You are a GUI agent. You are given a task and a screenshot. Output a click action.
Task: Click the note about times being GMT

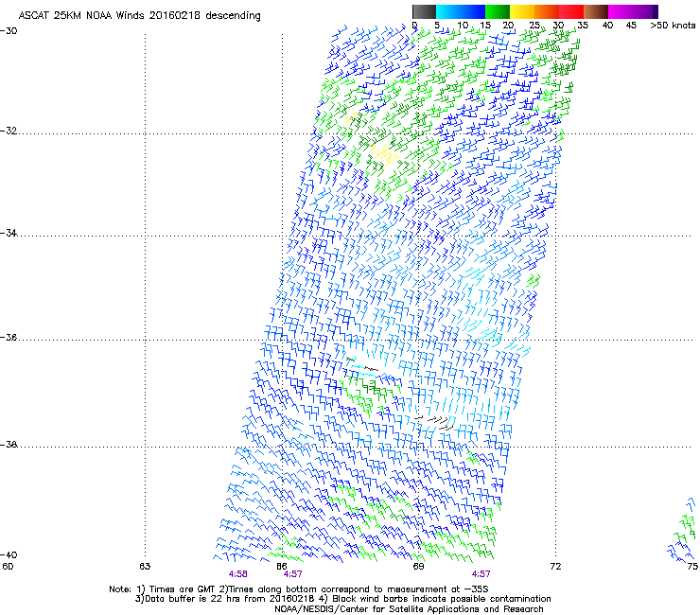coord(299,589)
